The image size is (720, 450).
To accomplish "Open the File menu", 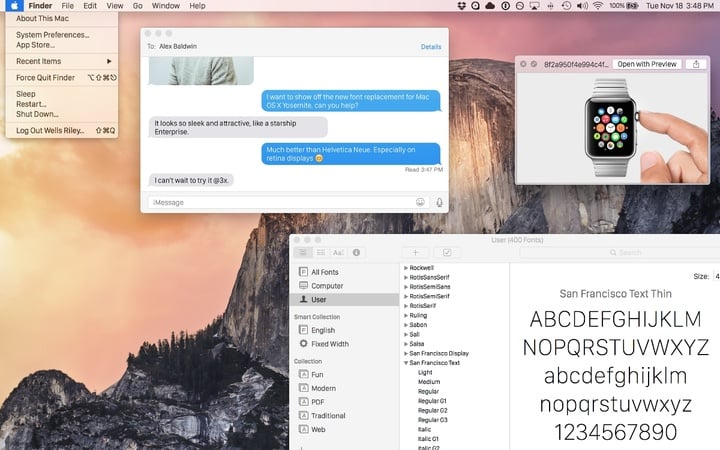I will point(68,6).
